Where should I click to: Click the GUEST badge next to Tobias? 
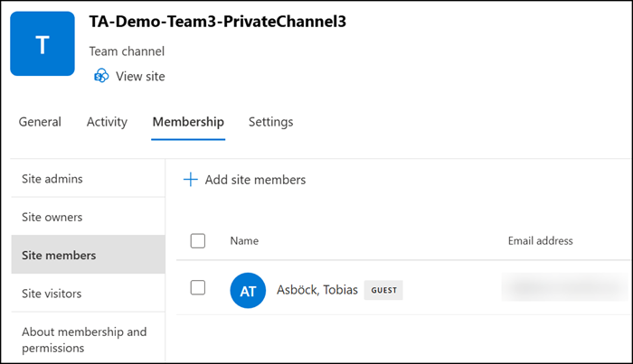383,290
